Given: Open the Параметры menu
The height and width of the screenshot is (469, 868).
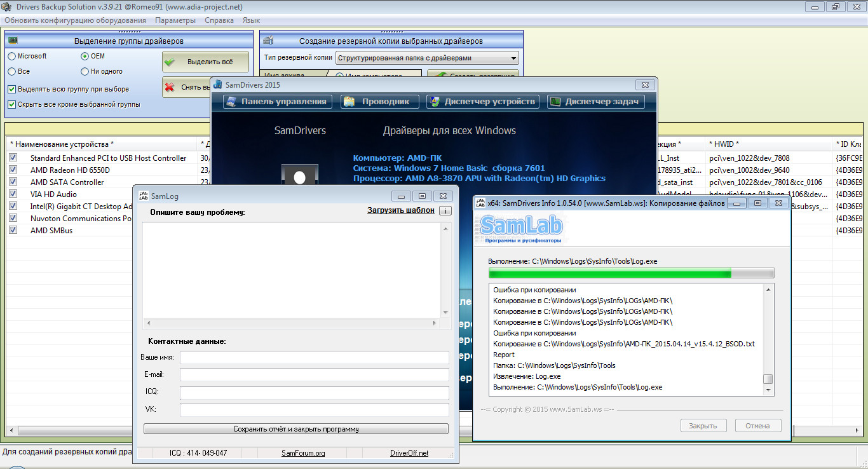Looking at the screenshot, I should click(x=175, y=20).
